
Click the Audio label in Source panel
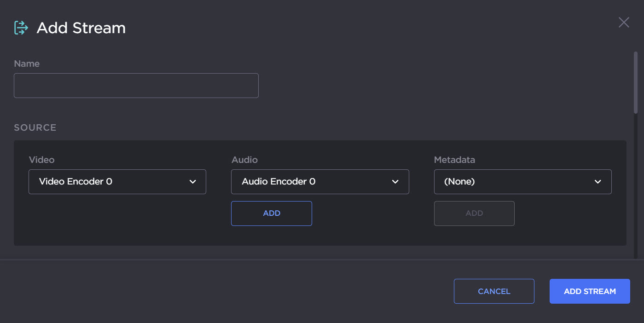pyautogui.click(x=244, y=160)
